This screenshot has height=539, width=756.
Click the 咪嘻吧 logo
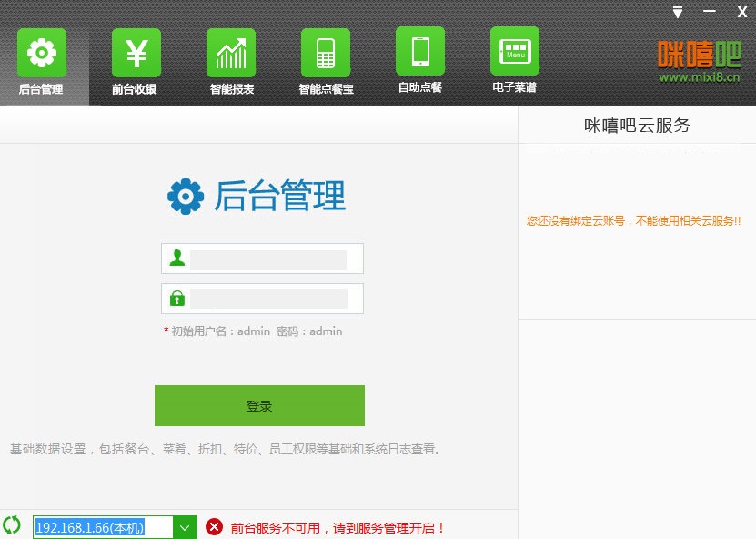(699, 55)
